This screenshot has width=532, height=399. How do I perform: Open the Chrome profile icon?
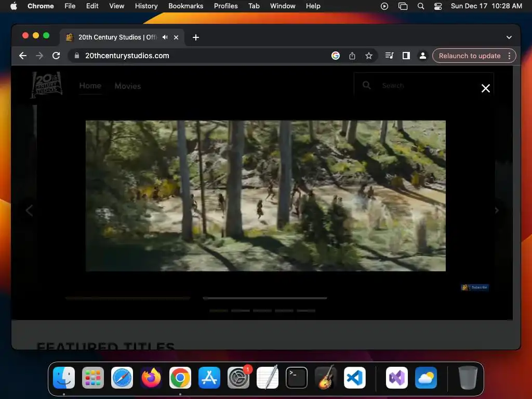tap(423, 56)
